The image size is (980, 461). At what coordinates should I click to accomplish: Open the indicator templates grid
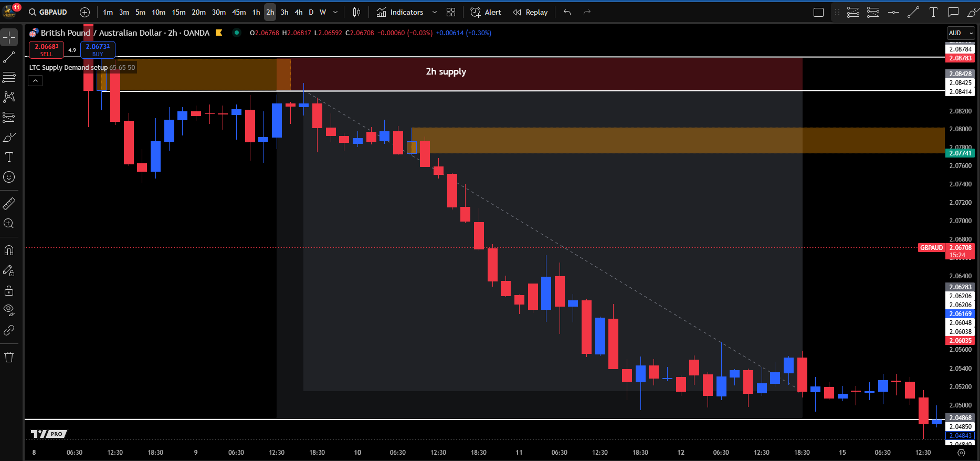click(x=451, y=12)
